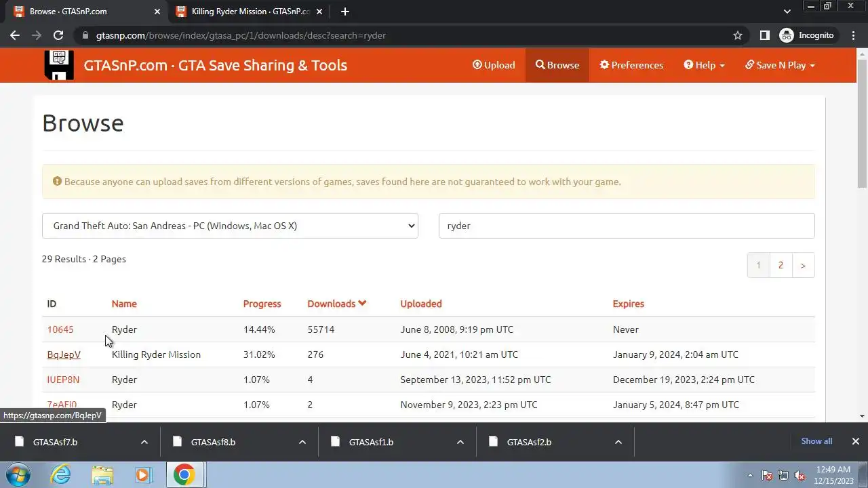Open Preferences in the navbar
The width and height of the screenshot is (868, 488).
pos(631,65)
